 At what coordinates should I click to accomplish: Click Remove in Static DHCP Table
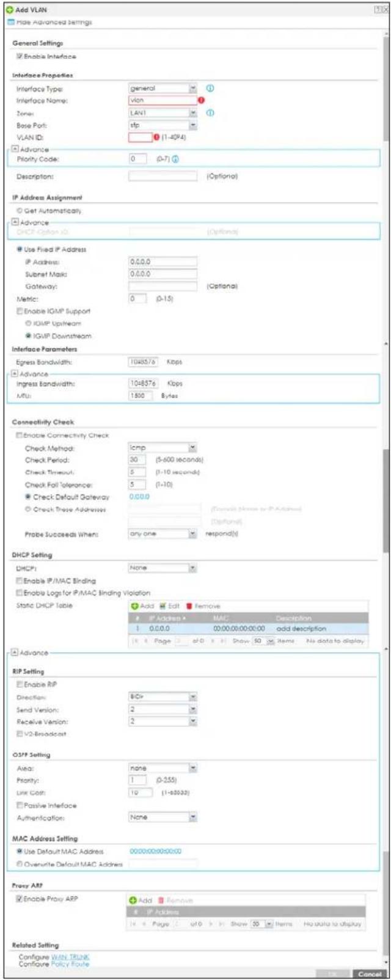coord(203,606)
